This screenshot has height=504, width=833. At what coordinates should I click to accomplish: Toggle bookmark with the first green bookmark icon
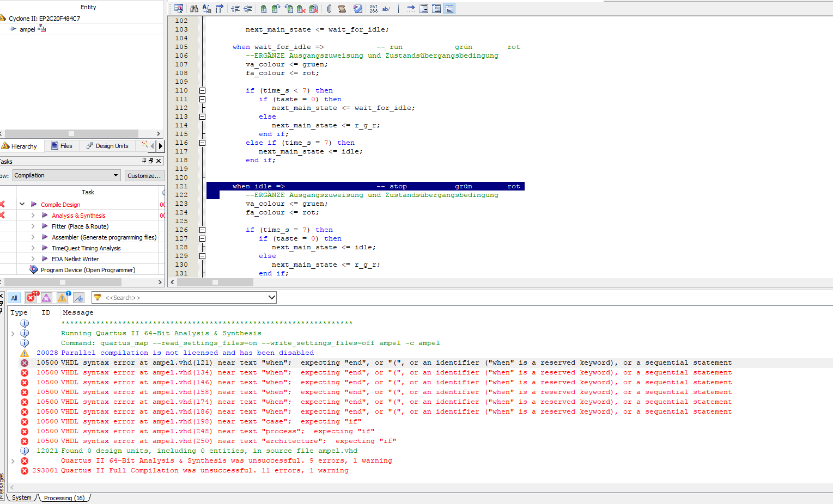[264, 9]
